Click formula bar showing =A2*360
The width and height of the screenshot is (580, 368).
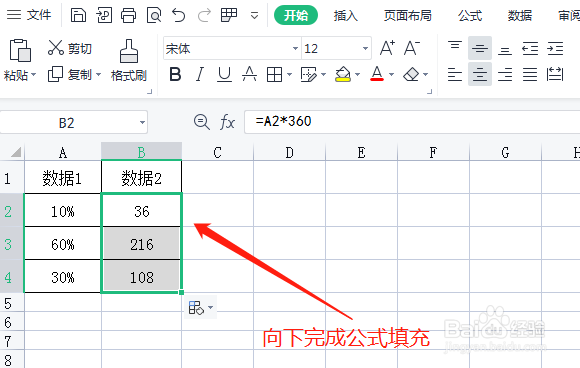click(412, 122)
